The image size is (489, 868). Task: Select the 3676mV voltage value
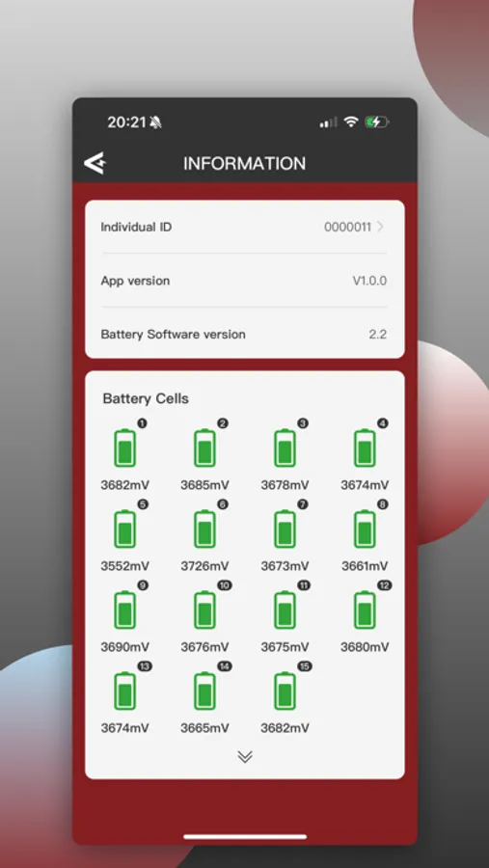204,647
